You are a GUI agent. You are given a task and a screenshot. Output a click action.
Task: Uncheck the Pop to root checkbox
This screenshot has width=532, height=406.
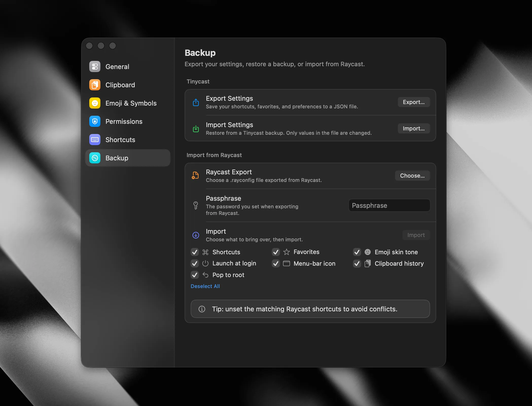click(195, 275)
